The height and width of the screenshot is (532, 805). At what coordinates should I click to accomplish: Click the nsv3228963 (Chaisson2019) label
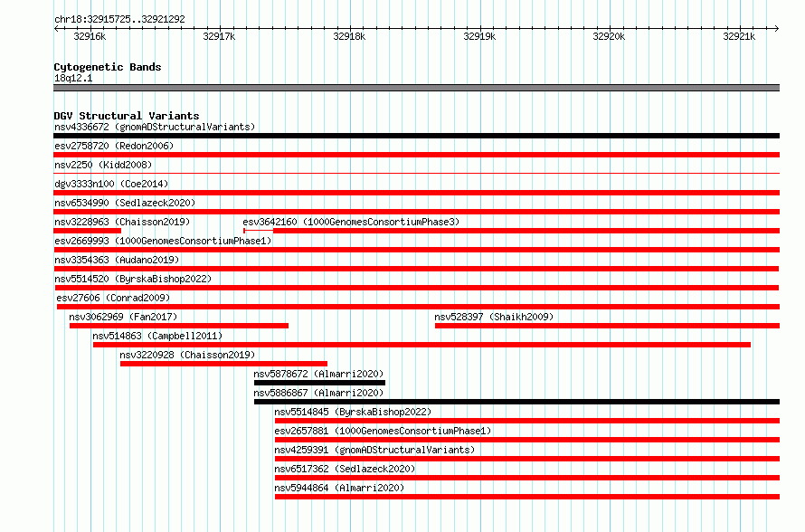[x=122, y=222]
